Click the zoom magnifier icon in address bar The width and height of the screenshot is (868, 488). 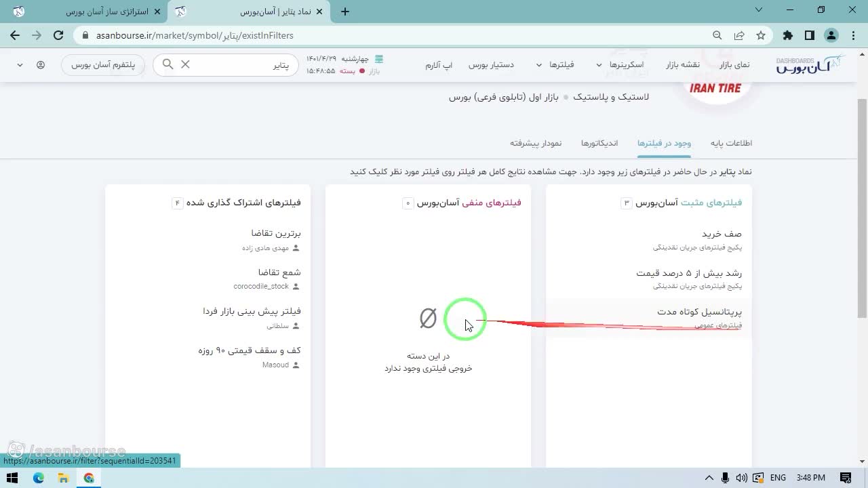pyautogui.click(x=717, y=35)
